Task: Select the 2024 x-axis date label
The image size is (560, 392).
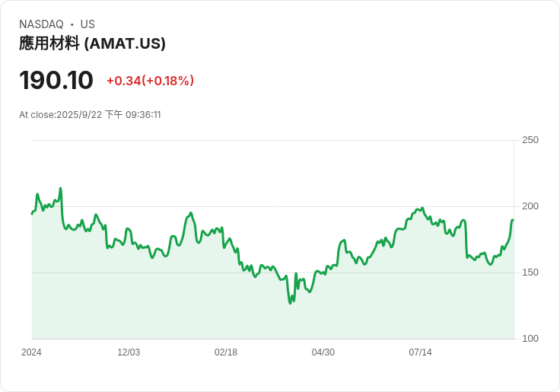Action: click(31, 352)
